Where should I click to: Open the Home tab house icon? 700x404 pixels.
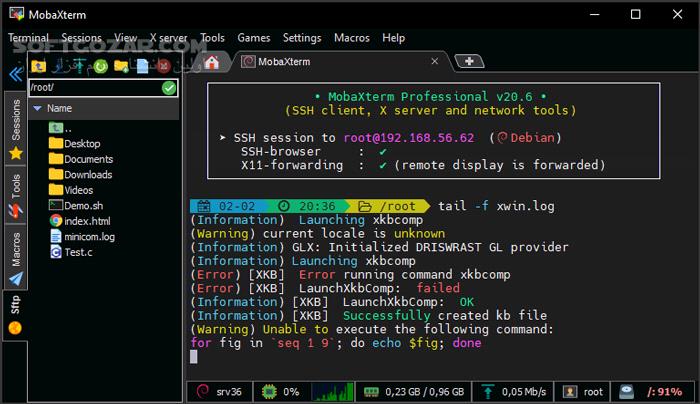(212, 62)
